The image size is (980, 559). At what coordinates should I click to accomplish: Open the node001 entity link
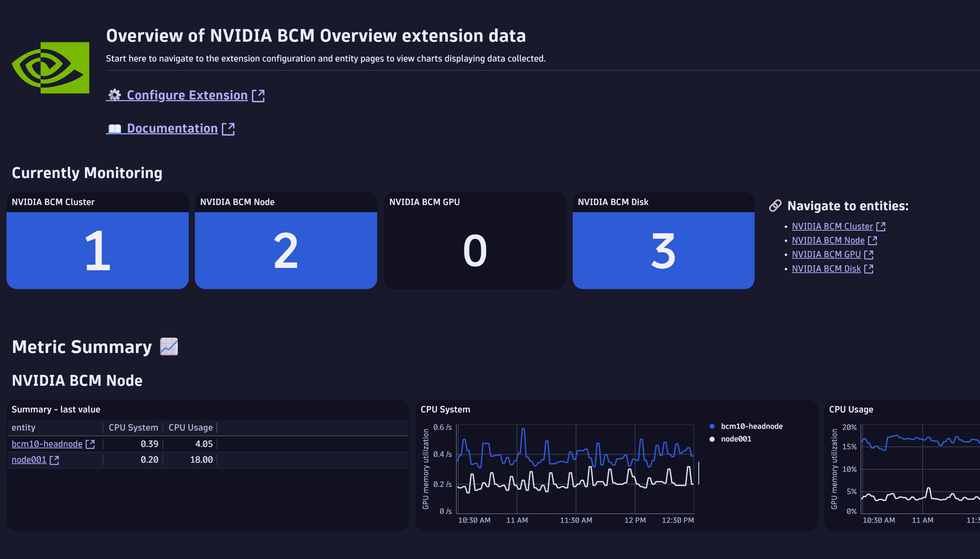29,460
